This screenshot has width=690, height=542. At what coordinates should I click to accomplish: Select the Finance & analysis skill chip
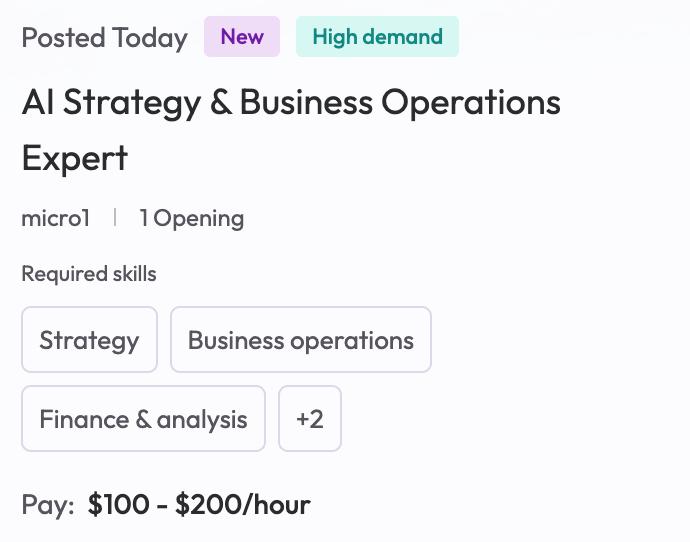tap(143, 418)
